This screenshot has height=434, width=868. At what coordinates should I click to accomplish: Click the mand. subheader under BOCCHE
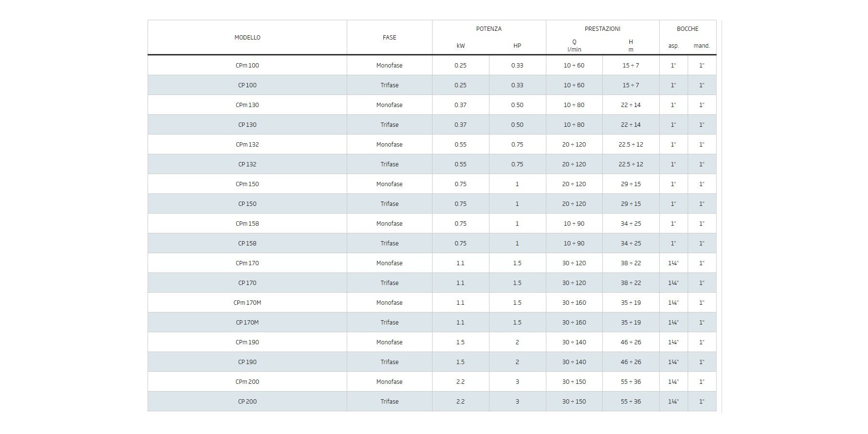702,46
